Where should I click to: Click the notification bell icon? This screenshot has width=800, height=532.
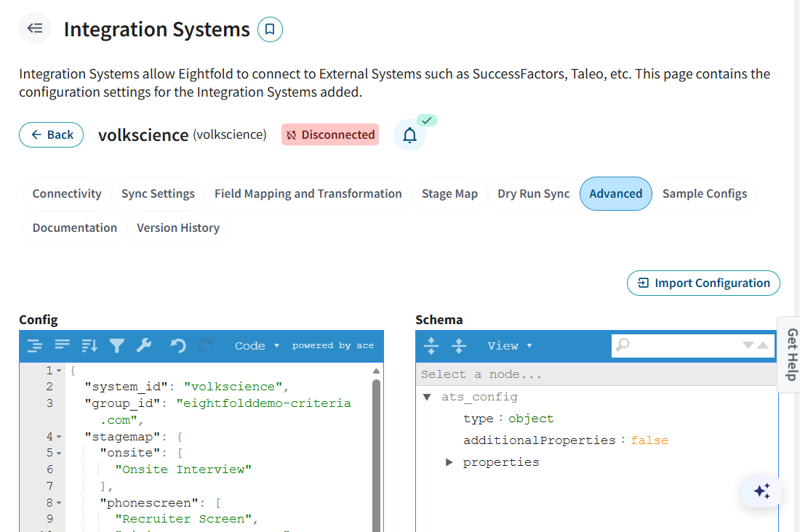click(x=409, y=135)
